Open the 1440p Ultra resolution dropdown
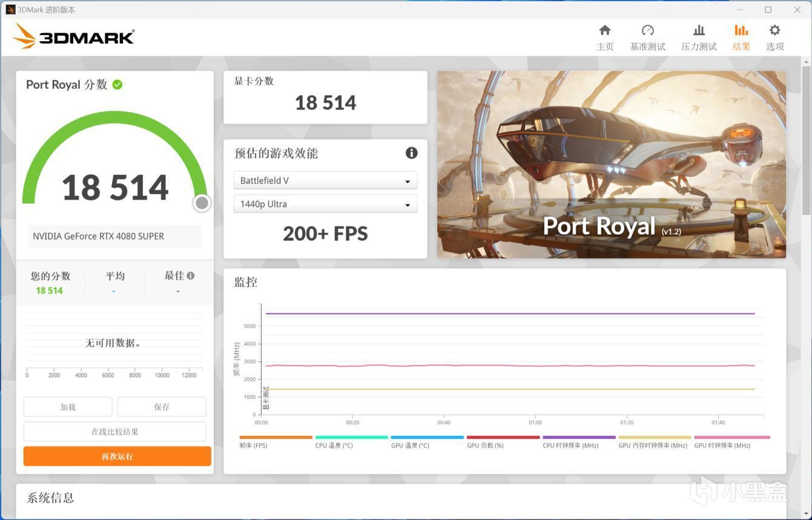The image size is (812, 520). [325, 204]
